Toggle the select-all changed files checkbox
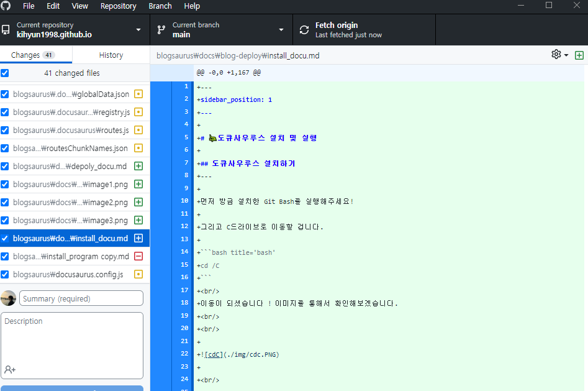588x391 pixels. (5, 73)
